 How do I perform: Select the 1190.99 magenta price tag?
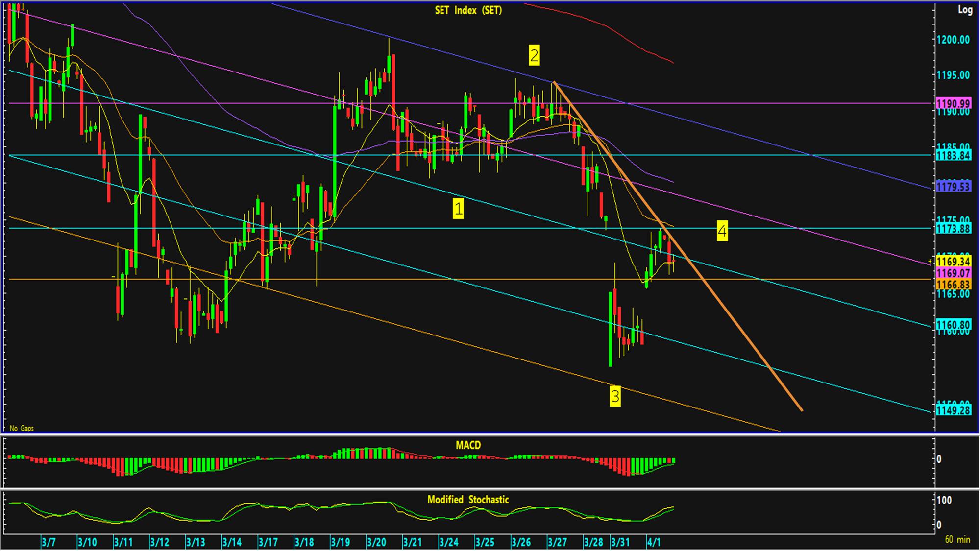954,103
